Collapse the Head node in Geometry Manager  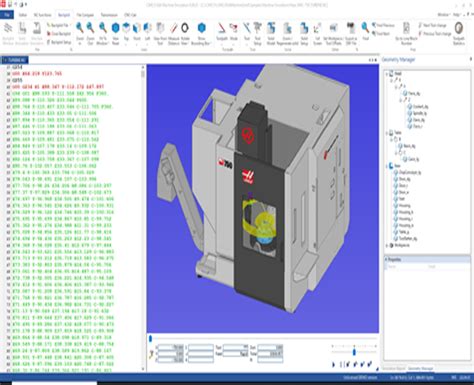pyautogui.click(x=387, y=74)
